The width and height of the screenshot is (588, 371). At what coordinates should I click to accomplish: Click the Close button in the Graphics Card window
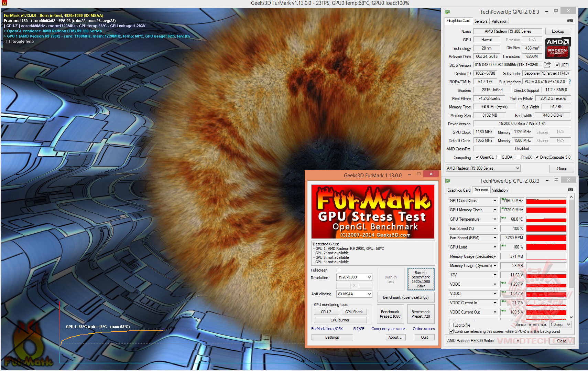(561, 168)
